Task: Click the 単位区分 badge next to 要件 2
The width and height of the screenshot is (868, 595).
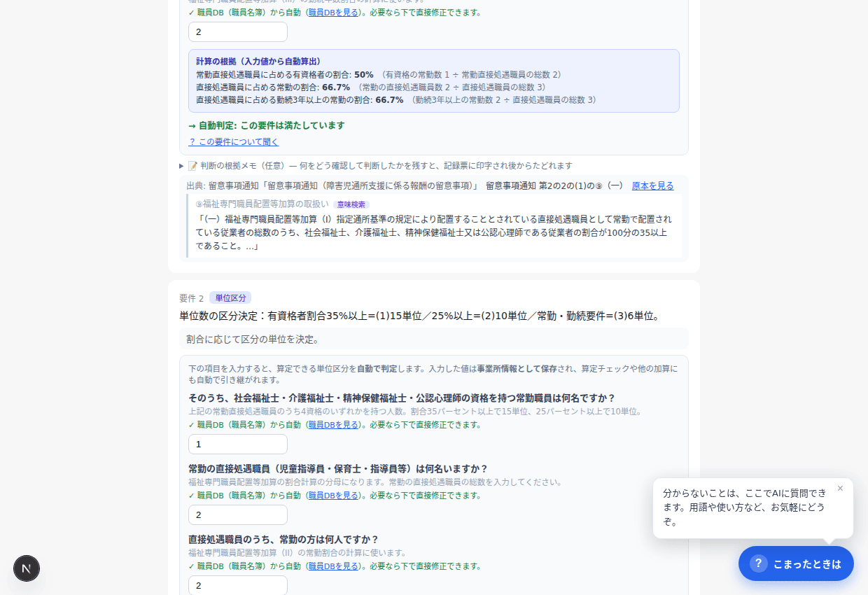Action: 230,297
